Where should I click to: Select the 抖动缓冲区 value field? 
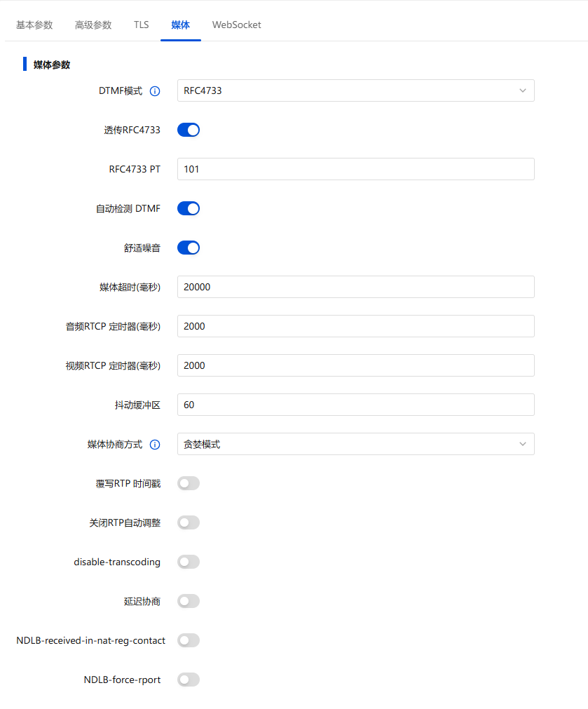coord(355,405)
